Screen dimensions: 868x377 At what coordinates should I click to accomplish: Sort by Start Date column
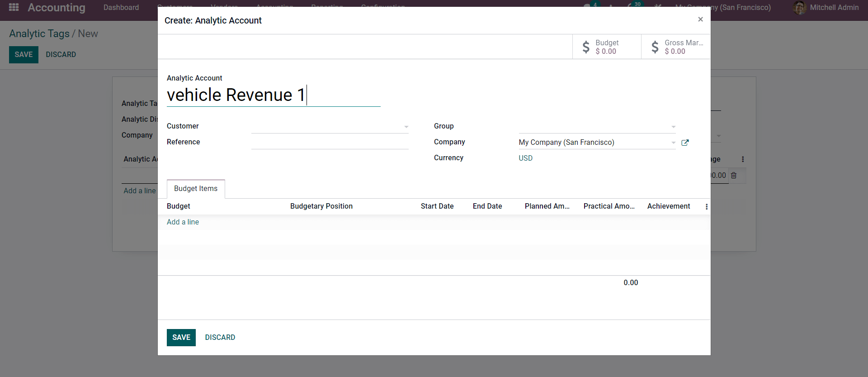[x=437, y=206]
